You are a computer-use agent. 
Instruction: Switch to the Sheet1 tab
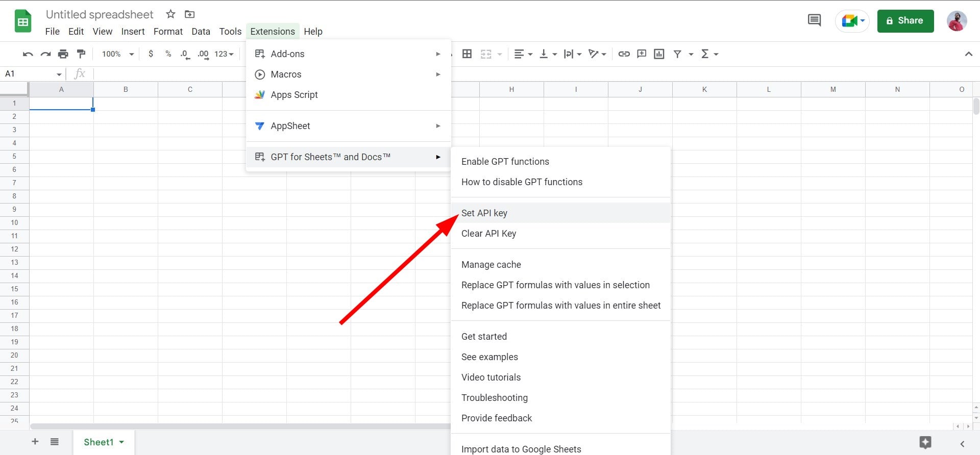point(99,442)
